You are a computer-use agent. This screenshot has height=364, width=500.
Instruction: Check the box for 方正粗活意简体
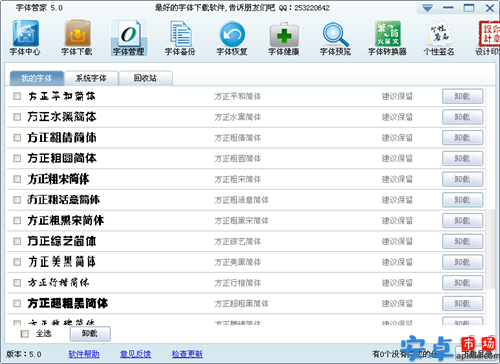17,200
